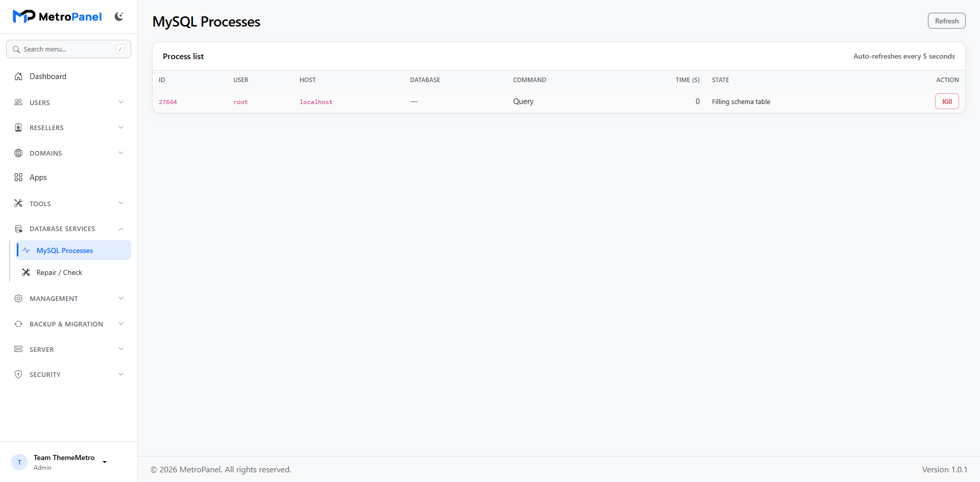The image size is (980, 482).
Task: Open Repair / Check page
Action: (73, 272)
